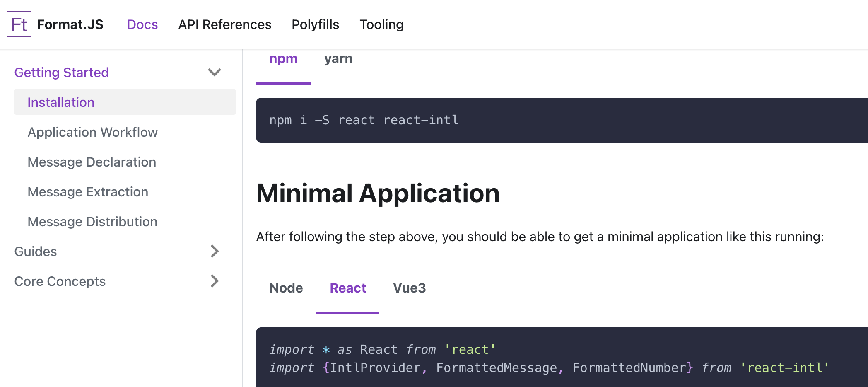The height and width of the screenshot is (387, 868).
Task: Collapse the Getting Started chevron
Action: pyautogui.click(x=215, y=73)
